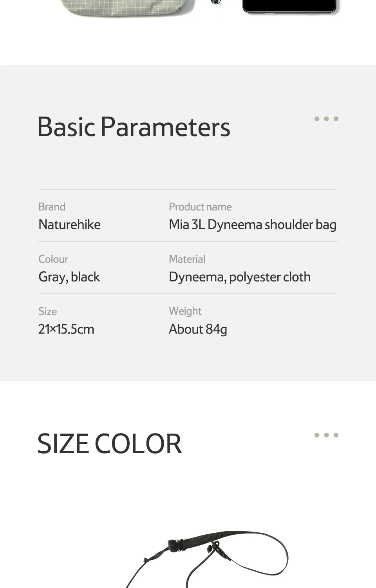Select Dyneema, polyester cloth material text
Screen dimensions: 376x588
[240, 277]
